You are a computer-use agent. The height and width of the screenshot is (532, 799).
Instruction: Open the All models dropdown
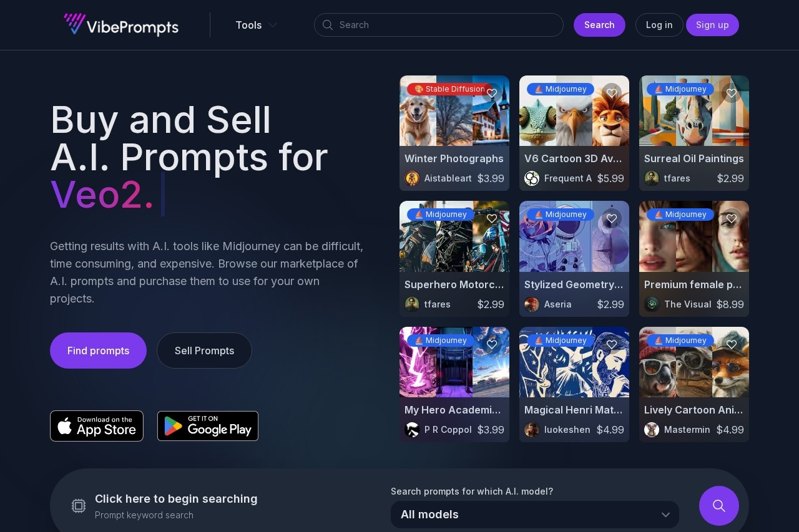click(x=535, y=515)
